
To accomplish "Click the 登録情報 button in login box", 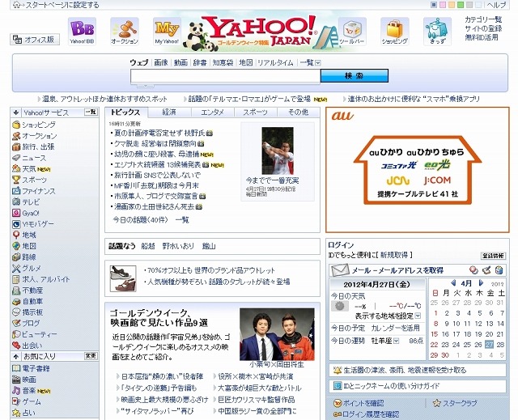I will click(493, 256).
